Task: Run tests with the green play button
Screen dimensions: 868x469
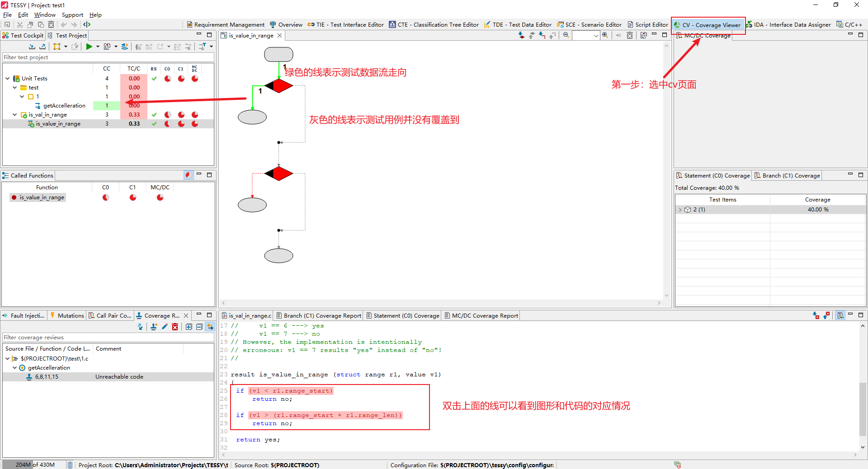Action: pos(89,47)
